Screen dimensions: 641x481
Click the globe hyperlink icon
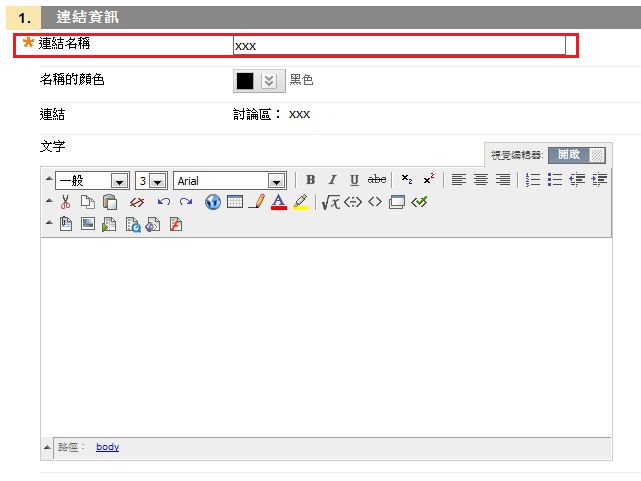pos(213,202)
